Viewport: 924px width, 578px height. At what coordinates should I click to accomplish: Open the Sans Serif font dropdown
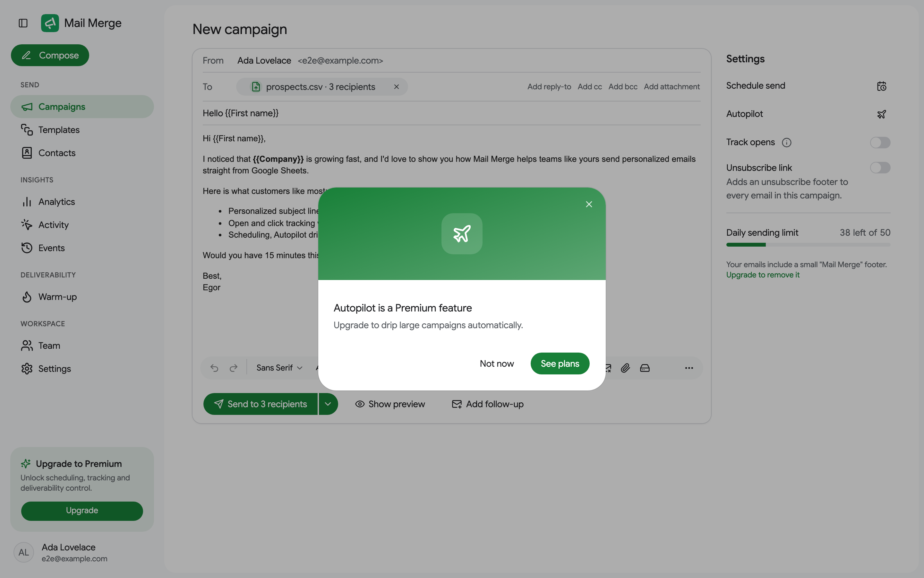click(279, 368)
